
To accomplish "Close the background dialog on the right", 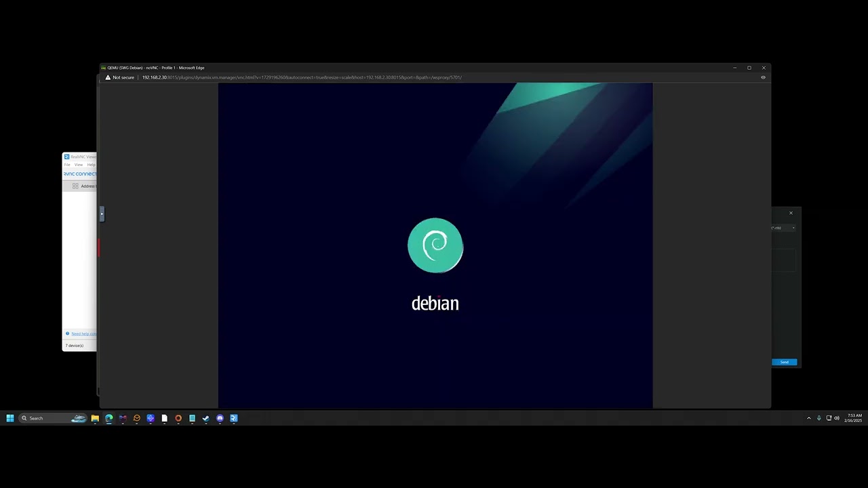I will point(791,213).
